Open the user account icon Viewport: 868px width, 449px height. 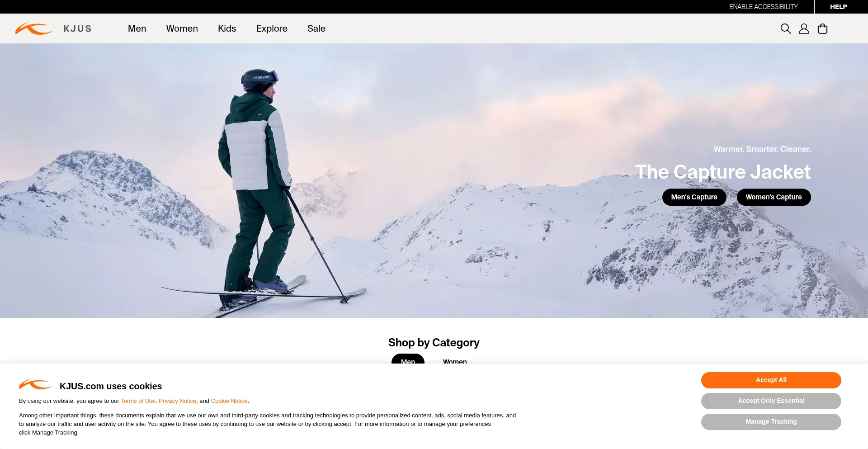(x=804, y=29)
